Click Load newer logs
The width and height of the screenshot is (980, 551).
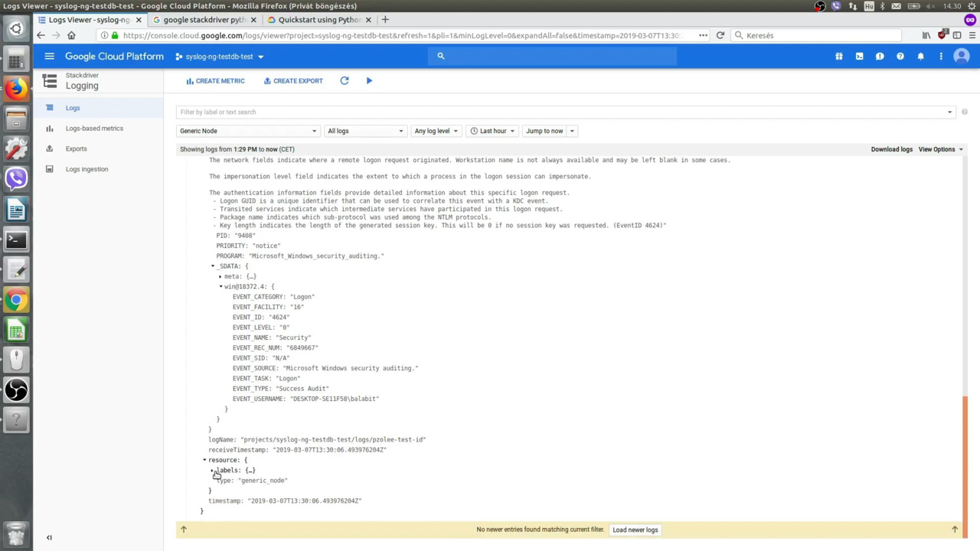click(635, 529)
